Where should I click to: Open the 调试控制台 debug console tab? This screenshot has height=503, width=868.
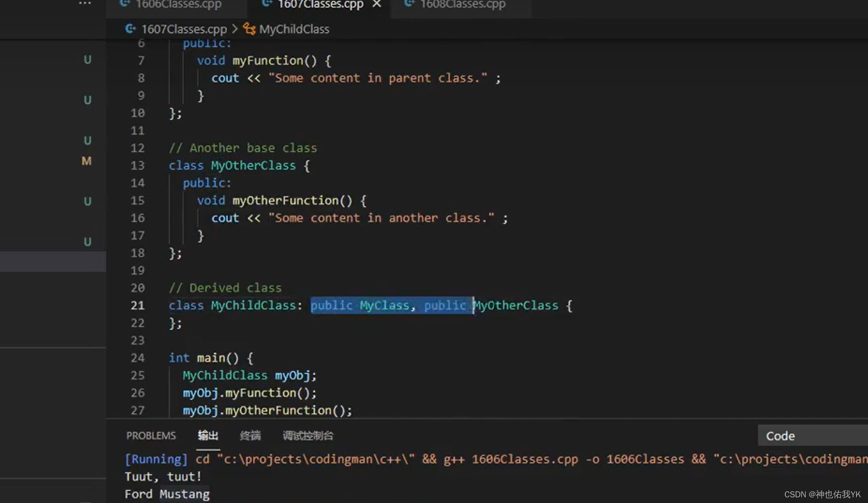(x=308, y=436)
